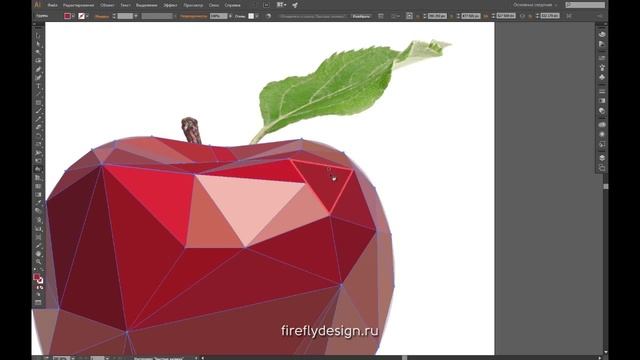The image size is (640, 360).
Task: Open the stroke color dropdown arrow
Action: point(87,16)
